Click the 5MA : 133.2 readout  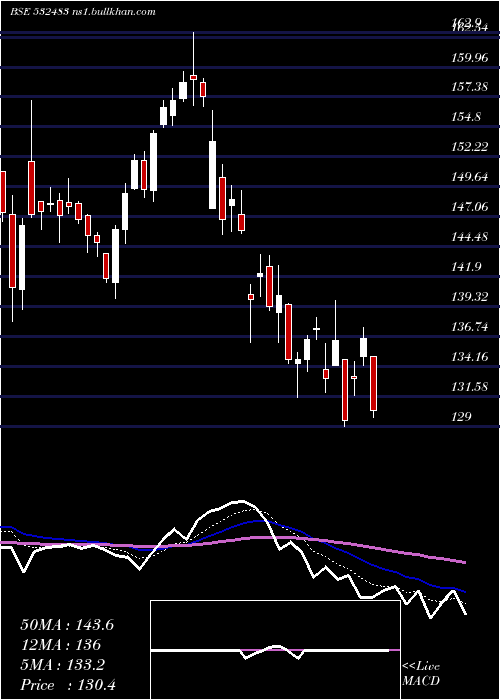coord(62,665)
